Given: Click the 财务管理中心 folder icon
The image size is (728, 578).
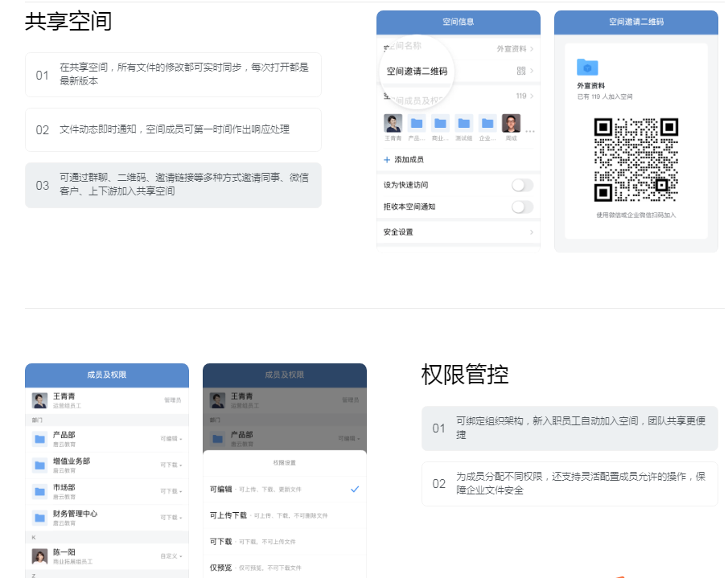Looking at the screenshot, I should [40, 518].
